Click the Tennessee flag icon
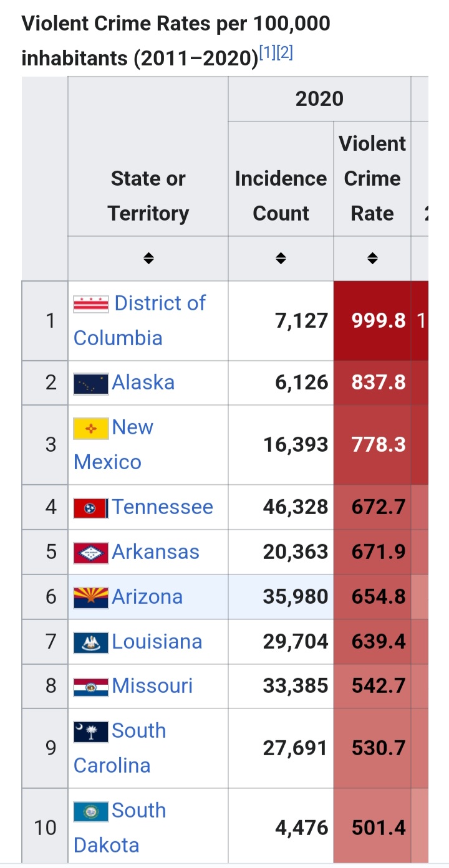 pyautogui.click(x=92, y=507)
